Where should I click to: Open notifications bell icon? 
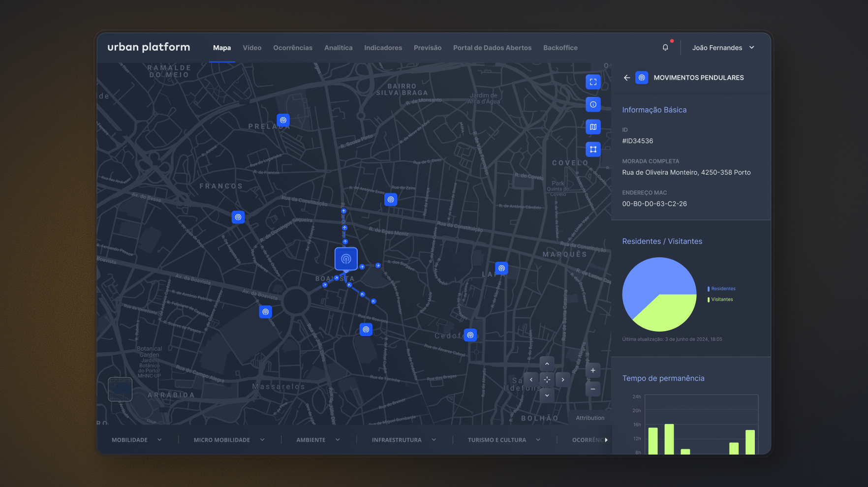click(x=665, y=48)
